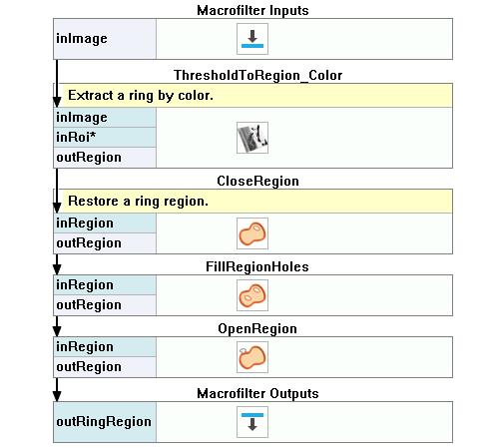This screenshot has height=448, width=499.
Task: Select the FillRegionHoles filter icon
Action: tap(252, 295)
